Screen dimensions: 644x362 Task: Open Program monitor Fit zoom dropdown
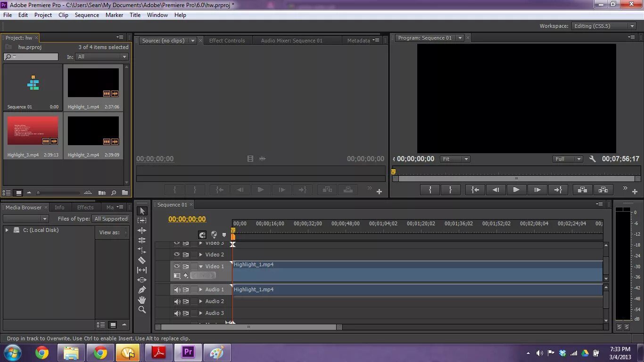point(454,159)
